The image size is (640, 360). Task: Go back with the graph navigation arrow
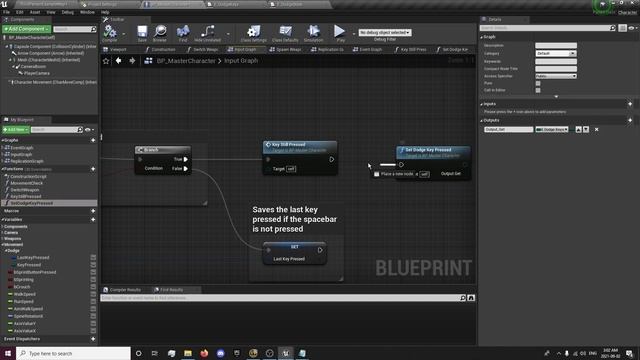(118, 61)
